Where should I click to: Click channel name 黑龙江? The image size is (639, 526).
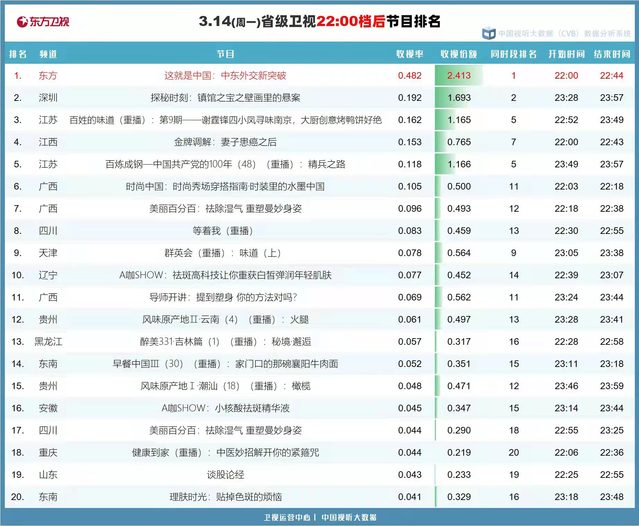(48, 341)
